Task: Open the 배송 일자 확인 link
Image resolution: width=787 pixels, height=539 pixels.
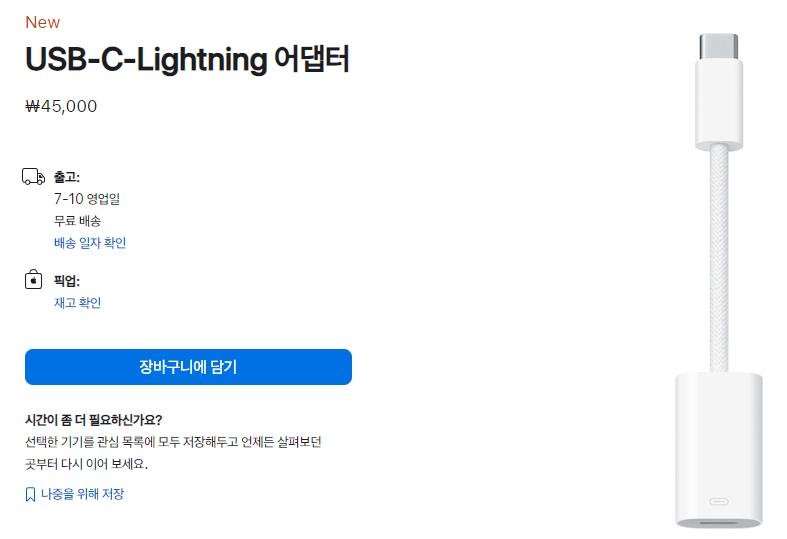Action: click(x=90, y=243)
